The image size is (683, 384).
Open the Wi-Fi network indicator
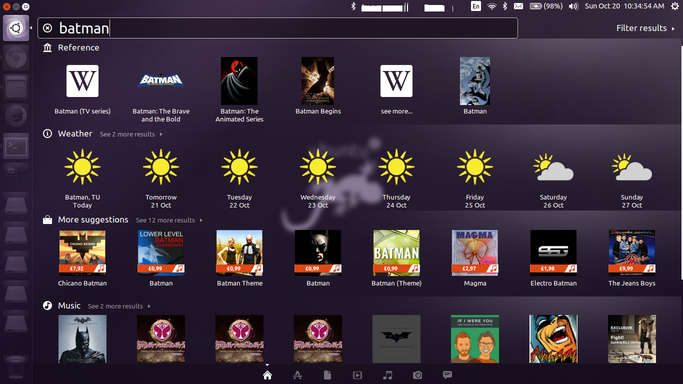click(x=492, y=6)
